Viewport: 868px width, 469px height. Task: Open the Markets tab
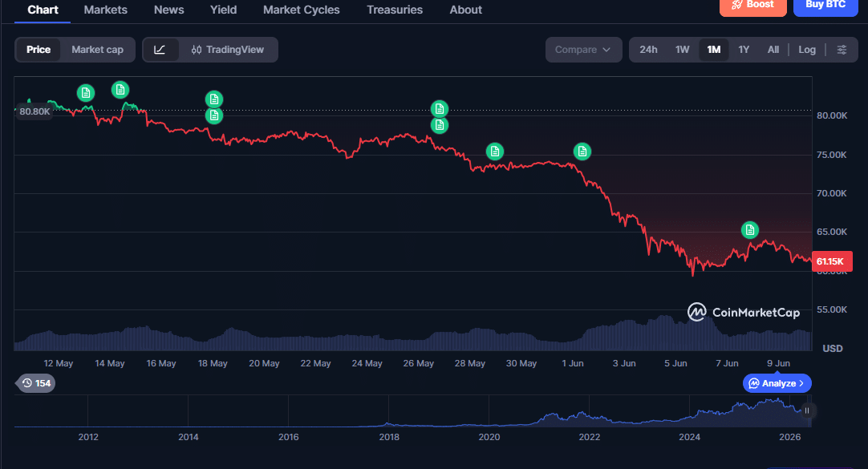click(x=105, y=10)
